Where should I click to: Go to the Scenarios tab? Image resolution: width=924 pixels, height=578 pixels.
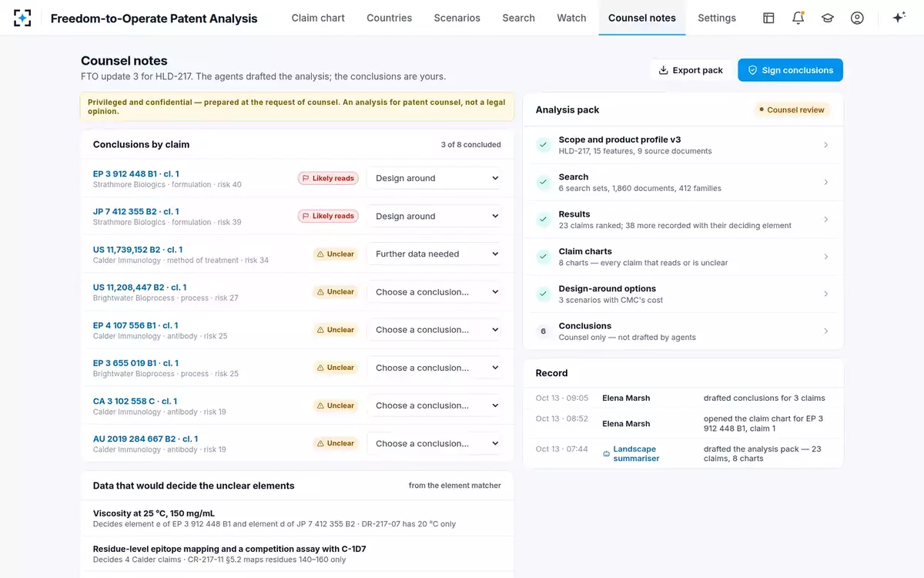(457, 18)
